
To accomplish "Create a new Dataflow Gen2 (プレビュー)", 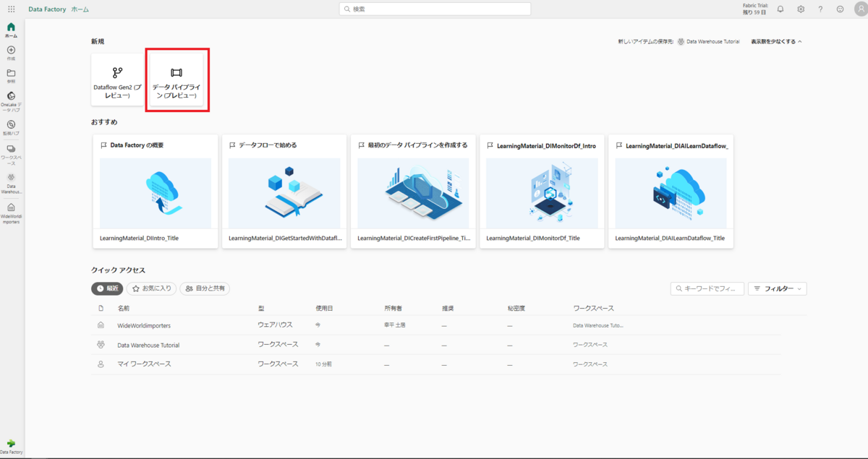I will (117, 81).
